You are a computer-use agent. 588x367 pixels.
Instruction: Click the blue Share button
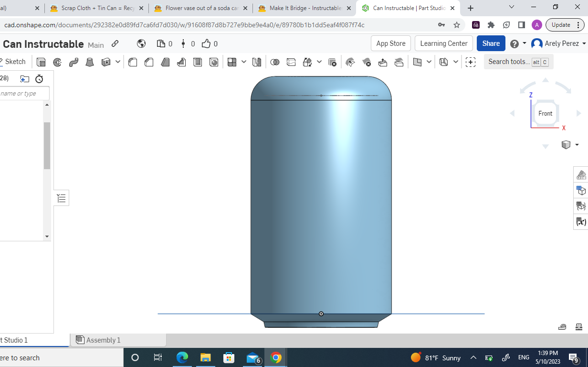click(491, 43)
